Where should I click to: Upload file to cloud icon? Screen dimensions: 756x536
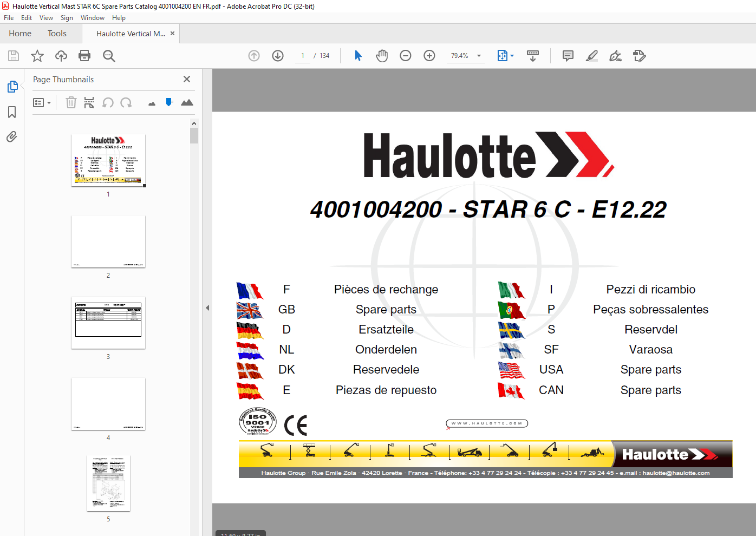[x=61, y=56]
